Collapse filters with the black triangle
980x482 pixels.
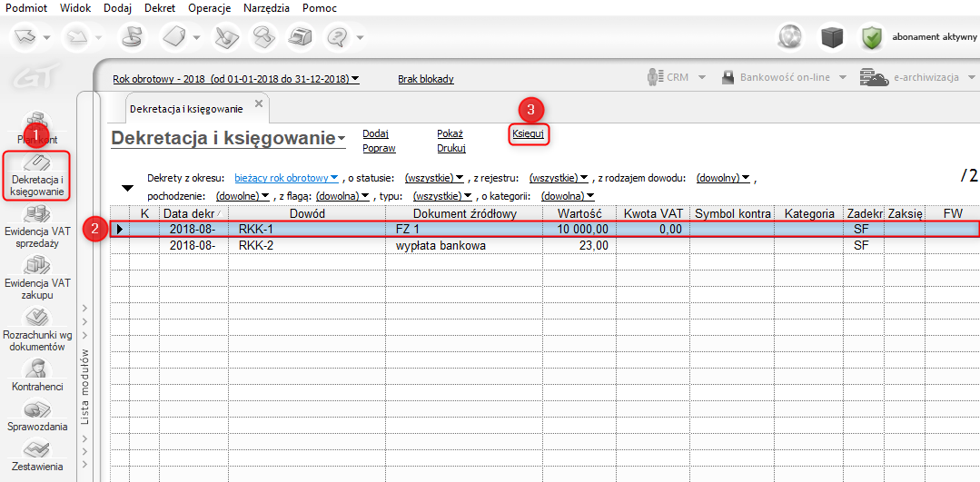(127, 188)
